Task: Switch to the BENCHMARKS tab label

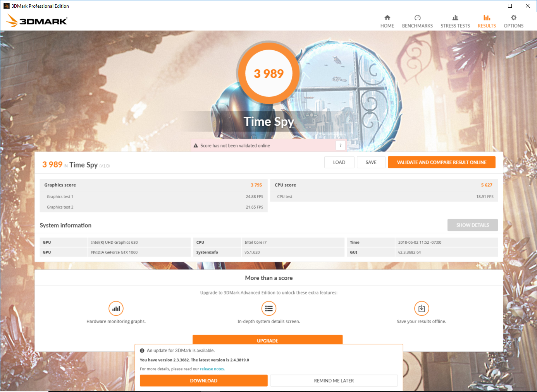Action: (417, 26)
